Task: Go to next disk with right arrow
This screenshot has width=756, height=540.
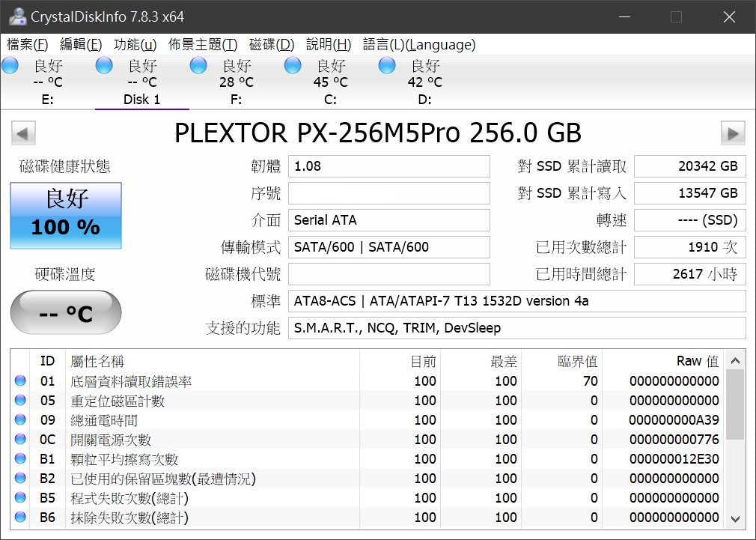Action: coord(733,133)
